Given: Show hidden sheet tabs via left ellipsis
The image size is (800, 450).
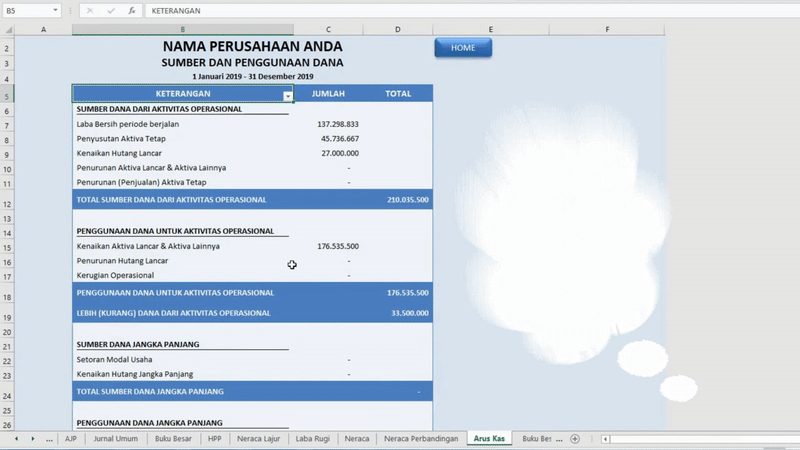Looking at the screenshot, I should click(49, 439).
